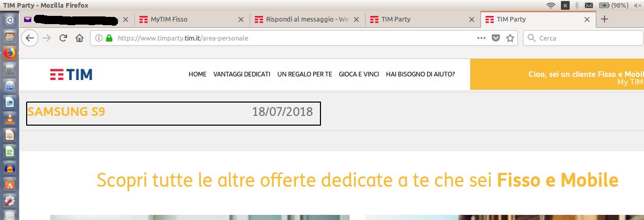Image resolution: width=644 pixels, height=220 pixels.
Task: Open HAI BISOGNO DI AIUTO? link
Action: 420,74
